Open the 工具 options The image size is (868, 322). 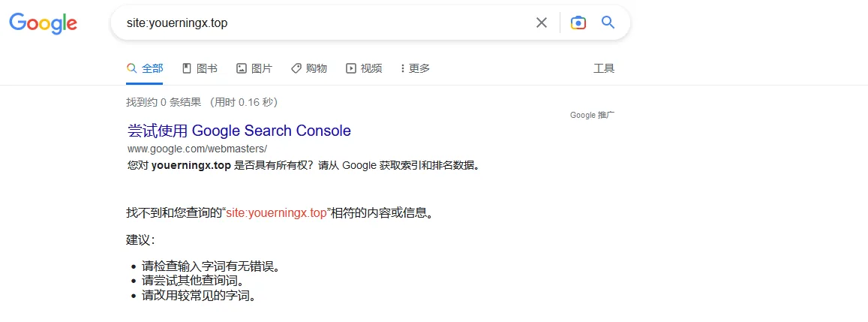click(604, 68)
